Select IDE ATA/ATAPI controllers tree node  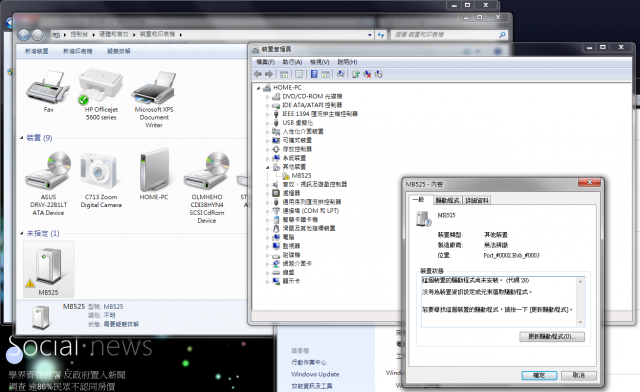(x=312, y=105)
